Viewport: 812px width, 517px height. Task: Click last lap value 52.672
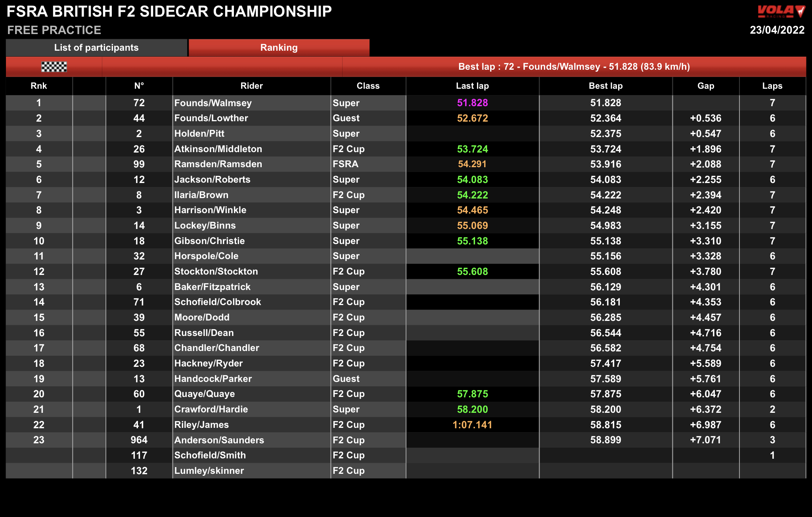click(472, 118)
